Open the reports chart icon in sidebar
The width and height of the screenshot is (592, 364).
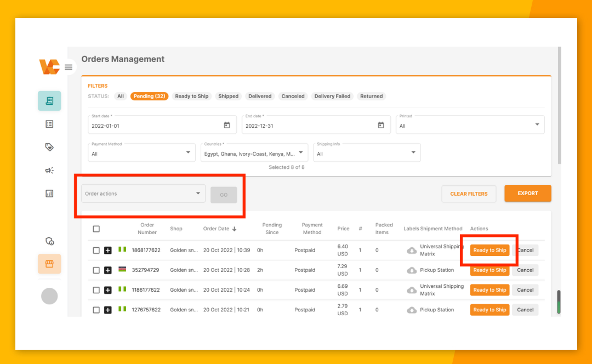click(49, 194)
